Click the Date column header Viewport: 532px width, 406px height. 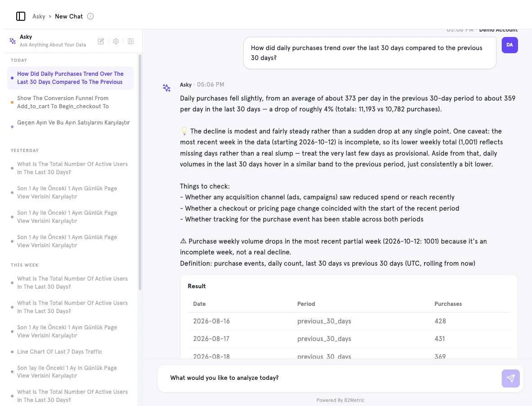(x=199, y=304)
